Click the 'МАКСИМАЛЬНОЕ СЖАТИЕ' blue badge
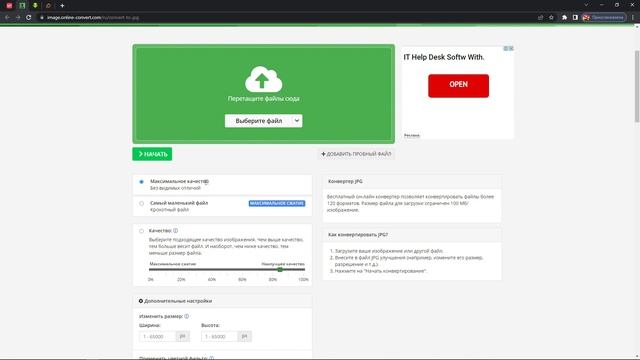This screenshot has width=640, height=360. (277, 203)
